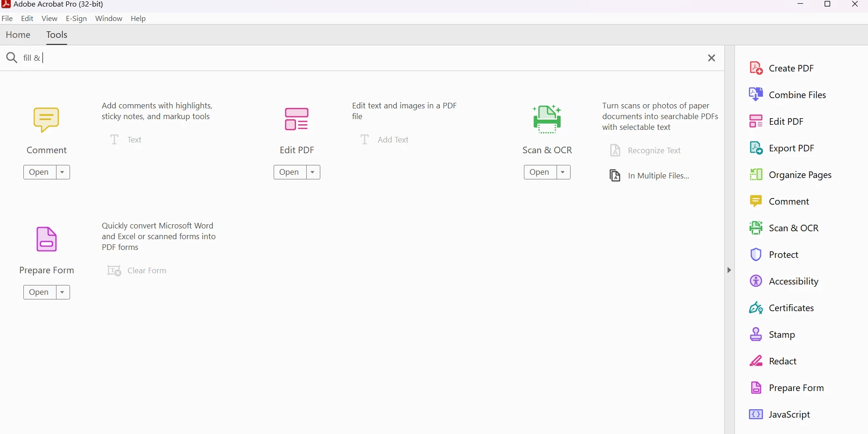868x434 pixels.
Task: Click the Edit PDF icon in right pane
Action: (x=756, y=121)
